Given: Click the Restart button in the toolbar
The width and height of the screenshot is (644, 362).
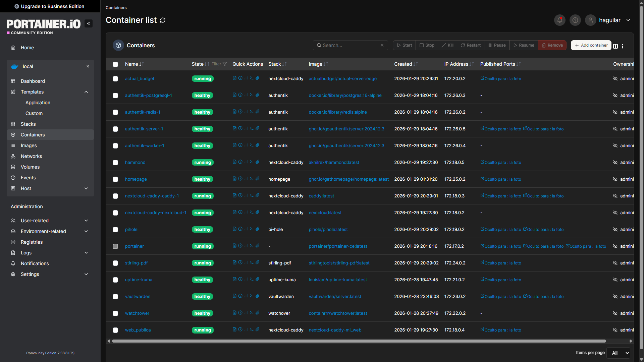Looking at the screenshot, I should [470, 45].
